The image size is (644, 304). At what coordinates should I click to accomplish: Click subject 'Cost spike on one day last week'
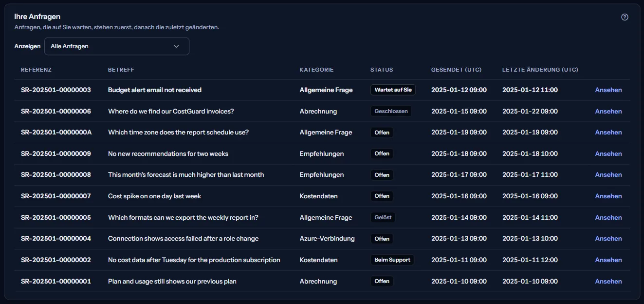point(154,196)
